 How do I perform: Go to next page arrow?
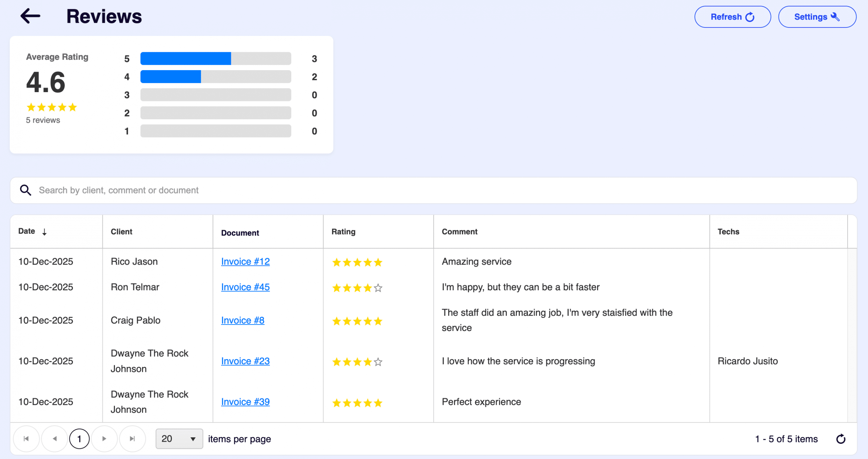104,439
